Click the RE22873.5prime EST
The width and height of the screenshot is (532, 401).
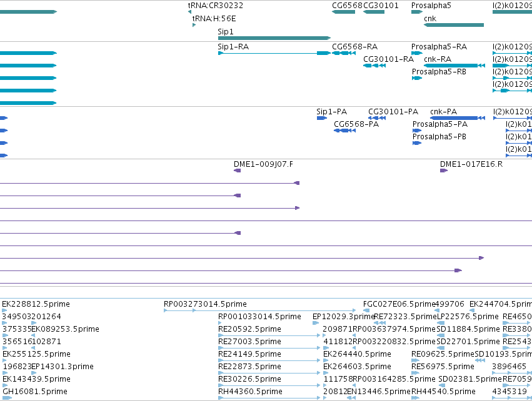[269, 373]
